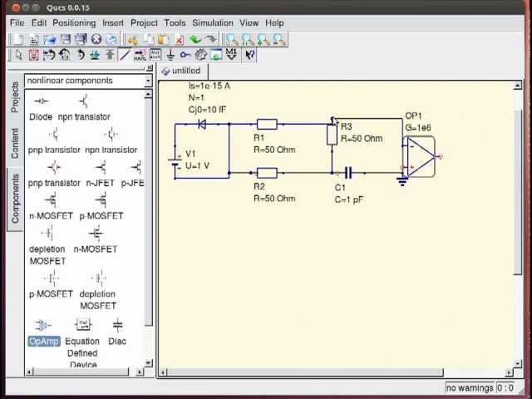This screenshot has width=532, height=399.
Task: Click the Deactivate/Activate component icon
Action: point(34,55)
